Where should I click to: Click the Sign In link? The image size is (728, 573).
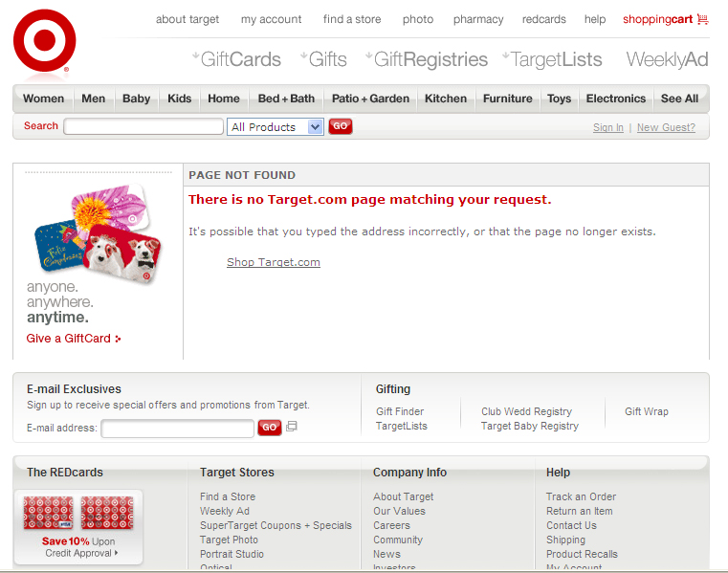(607, 127)
